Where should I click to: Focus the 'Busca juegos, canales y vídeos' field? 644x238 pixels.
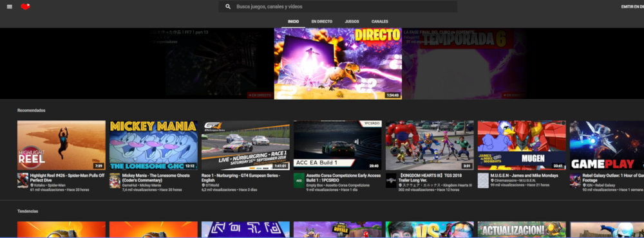coord(337,6)
